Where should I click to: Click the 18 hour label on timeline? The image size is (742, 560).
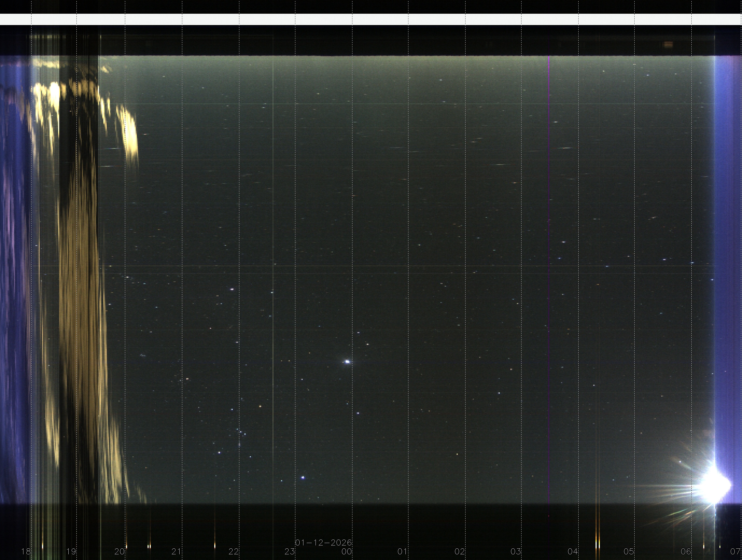pyautogui.click(x=26, y=551)
